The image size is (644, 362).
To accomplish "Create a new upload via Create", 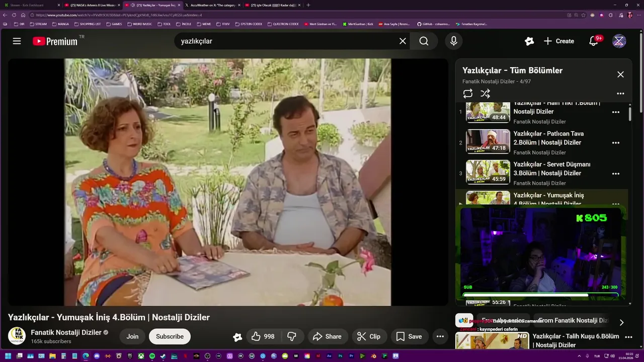I will (559, 41).
